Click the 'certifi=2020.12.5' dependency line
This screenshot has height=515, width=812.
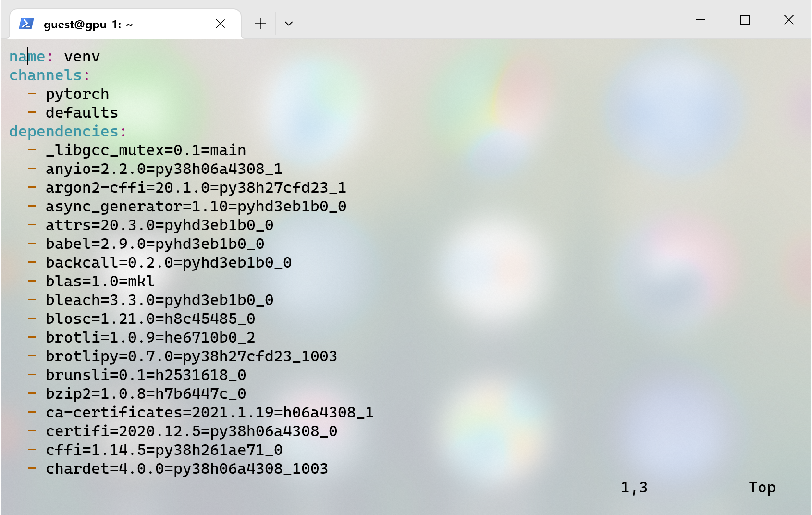point(192,431)
